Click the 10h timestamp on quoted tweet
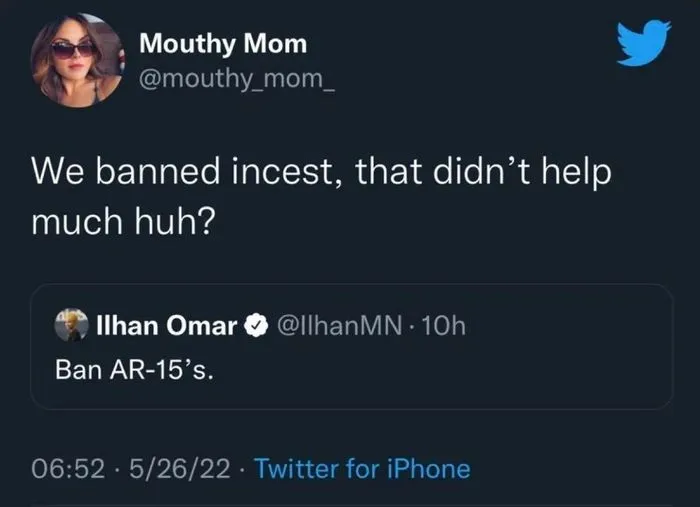700x507 pixels. point(447,326)
